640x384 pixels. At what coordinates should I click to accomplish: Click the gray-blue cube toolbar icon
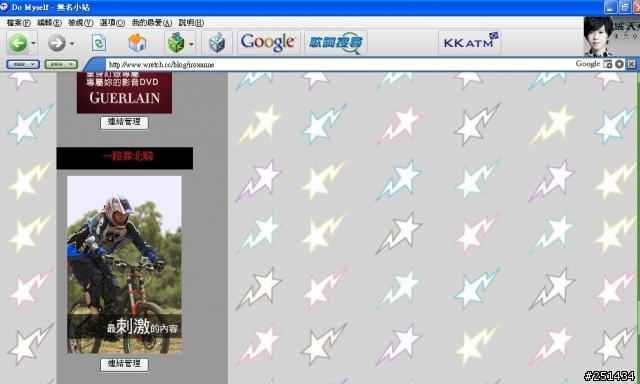[x=217, y=42]
